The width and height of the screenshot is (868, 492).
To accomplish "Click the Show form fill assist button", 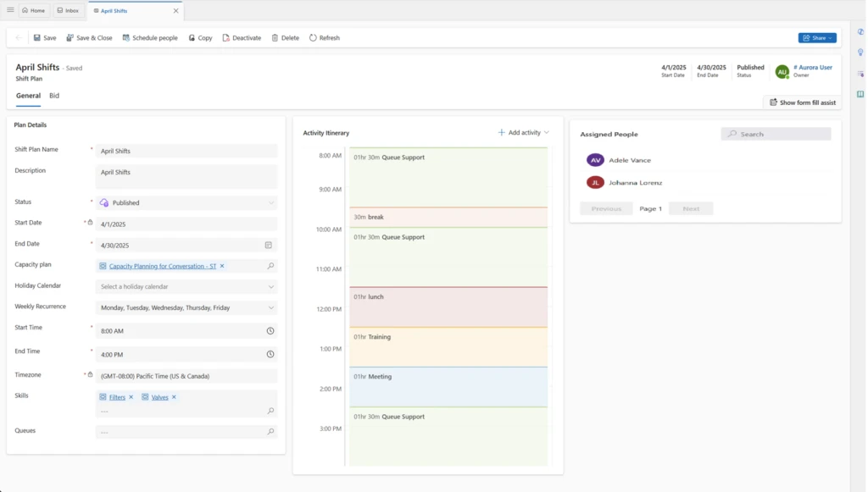I will click(x=802, y=102).
